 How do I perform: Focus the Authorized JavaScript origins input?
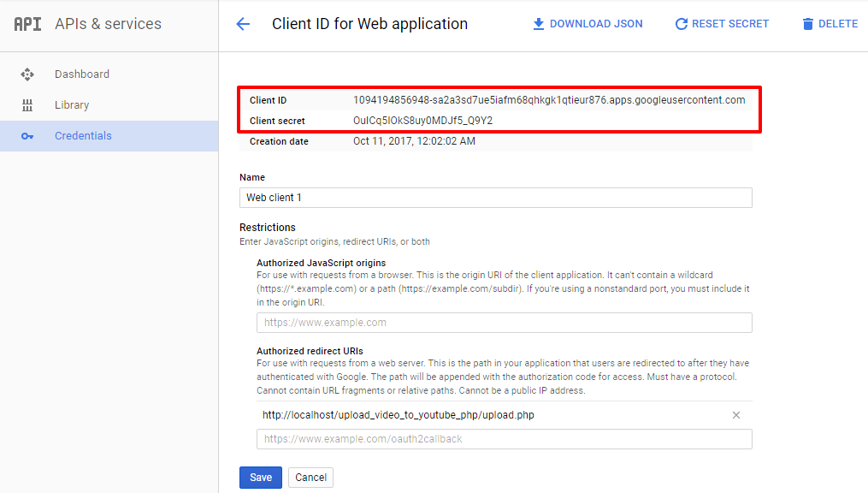pyautogui.click(x=505, y=323)
